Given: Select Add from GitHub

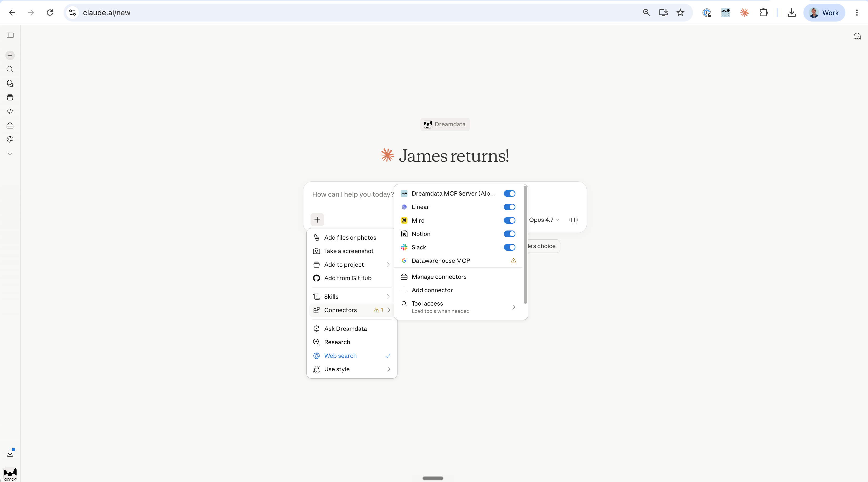Looking at the screenshot, I should [352, 278].
